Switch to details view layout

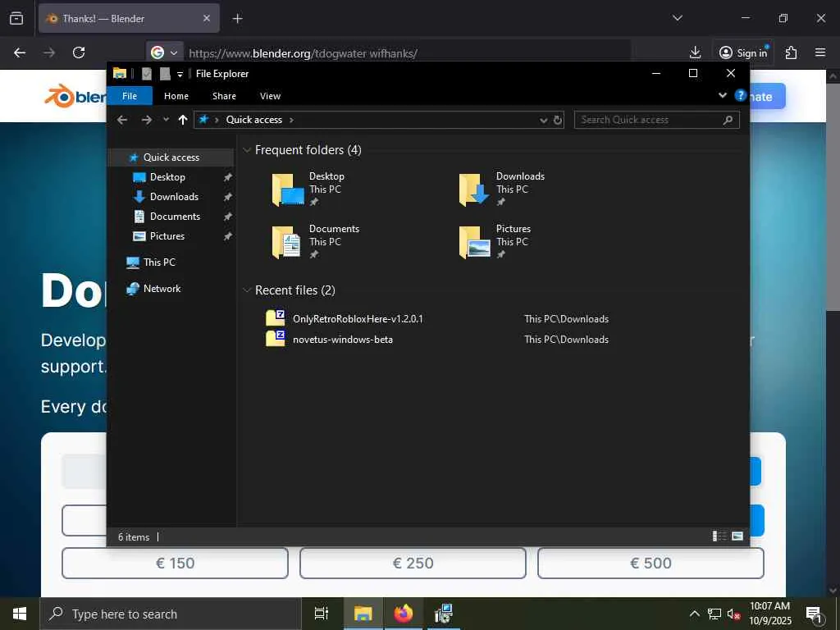[719, 536]
